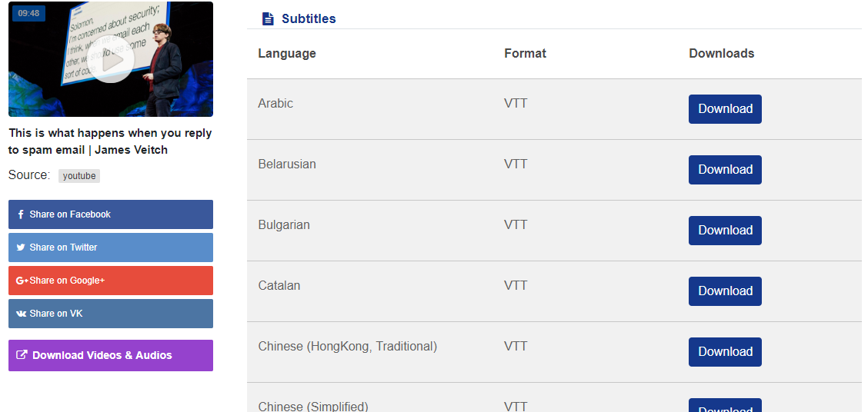Share on VK
The width and height of the screenshot is (868, 412).
(110, 314)
